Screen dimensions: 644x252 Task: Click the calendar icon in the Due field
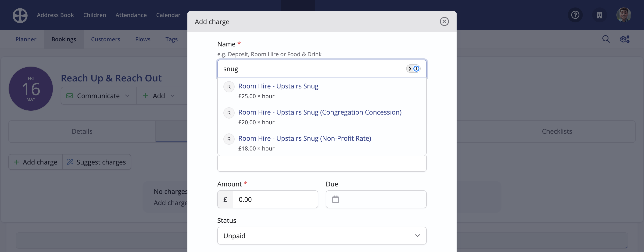coord(335,199)
